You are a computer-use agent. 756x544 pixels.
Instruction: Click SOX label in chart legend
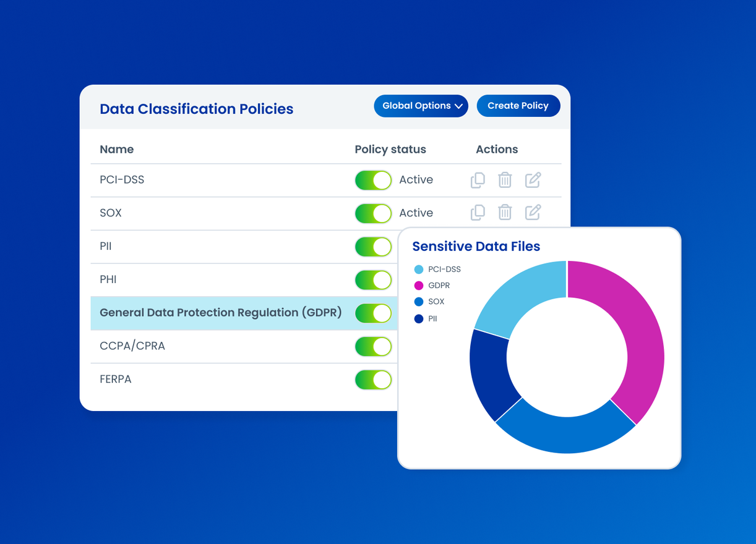coord(436,302)
